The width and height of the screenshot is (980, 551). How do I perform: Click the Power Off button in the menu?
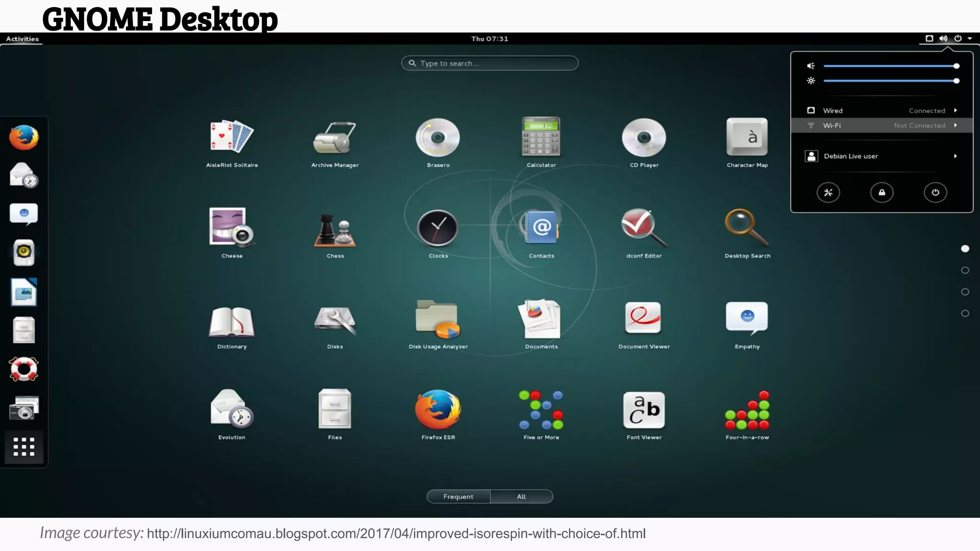point(935,192)
